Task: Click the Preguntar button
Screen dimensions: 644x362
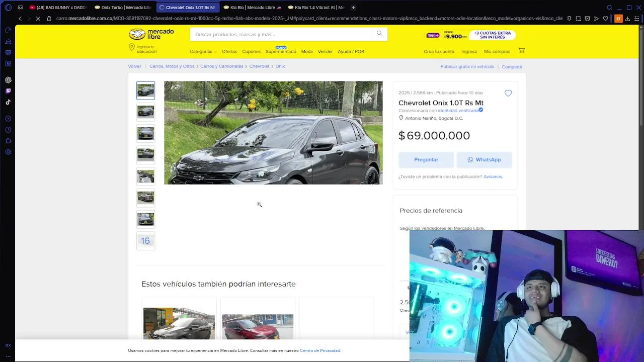Action: [x=426, y=159]
